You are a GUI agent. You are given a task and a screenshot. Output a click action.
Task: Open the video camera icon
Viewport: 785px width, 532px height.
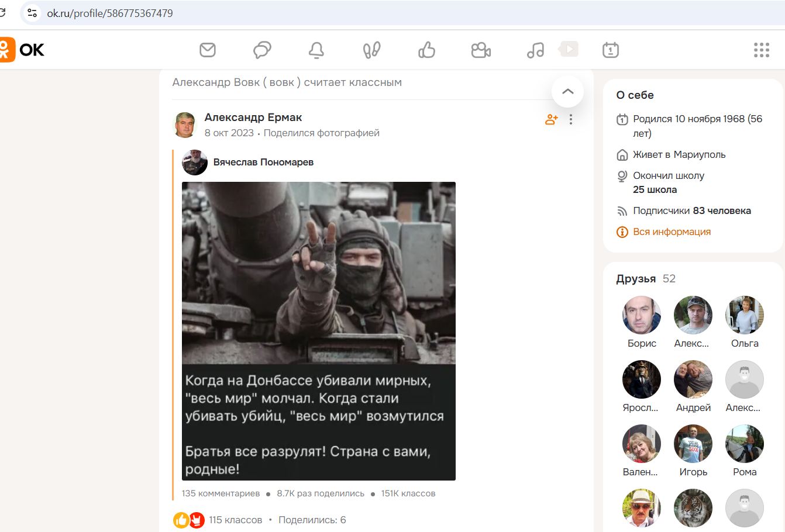pyautogui.click(x=481, y=50)
